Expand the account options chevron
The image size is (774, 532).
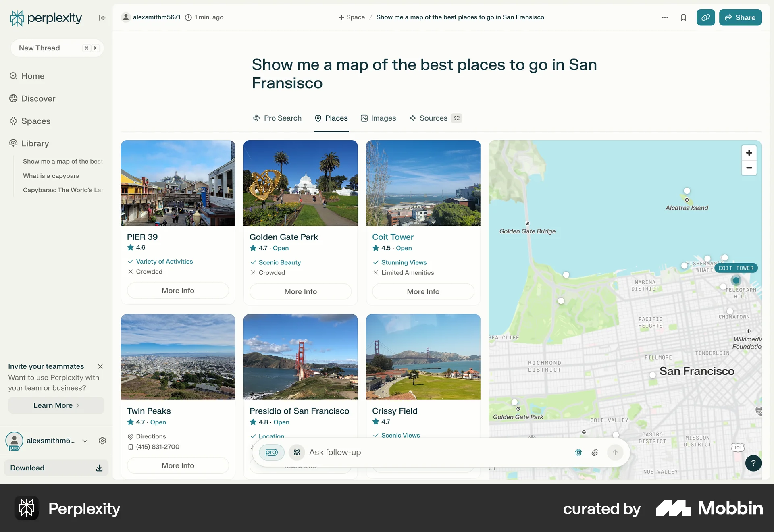pyautogui.click(x=85, y=441)
